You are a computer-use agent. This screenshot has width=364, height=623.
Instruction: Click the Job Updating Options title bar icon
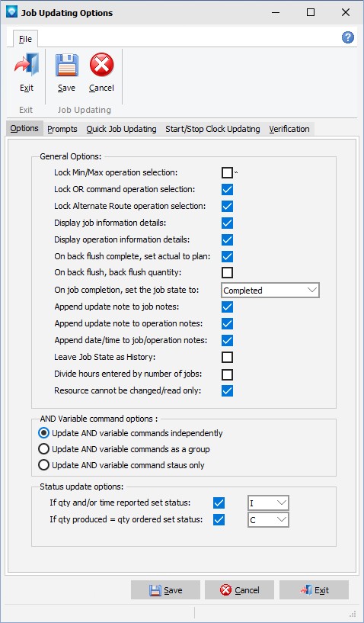11,12
